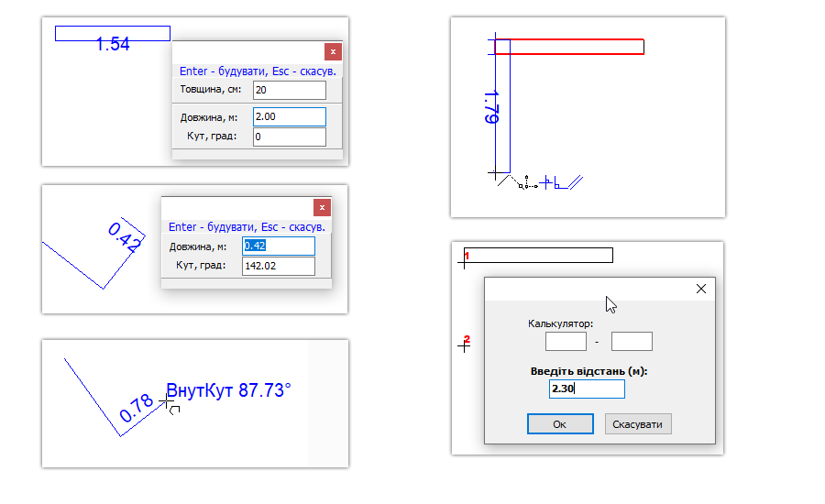Click the parallel lines snap icon
The image size is (825, 504).
[x=576, y=182]
